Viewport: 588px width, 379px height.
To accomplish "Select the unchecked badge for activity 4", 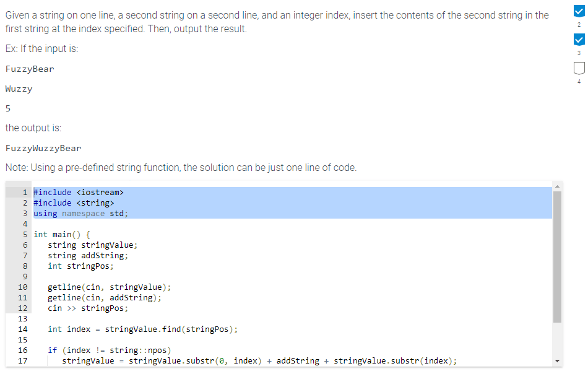I will point(579,69).
